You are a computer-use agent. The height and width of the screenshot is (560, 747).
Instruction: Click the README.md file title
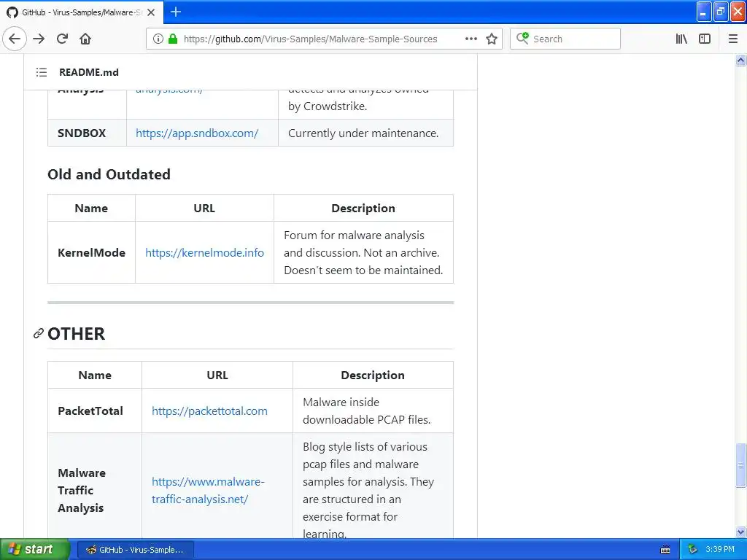(x=88, y=72)
